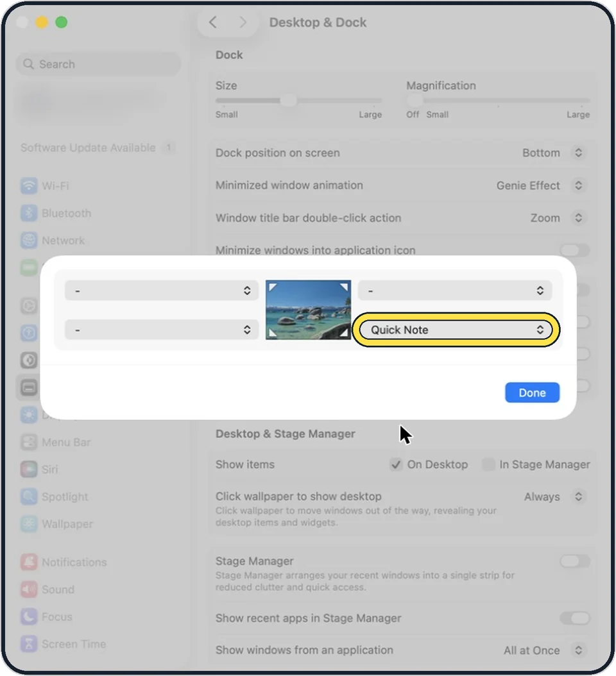Open the Siri icon in sidebar

pos(29,469)
